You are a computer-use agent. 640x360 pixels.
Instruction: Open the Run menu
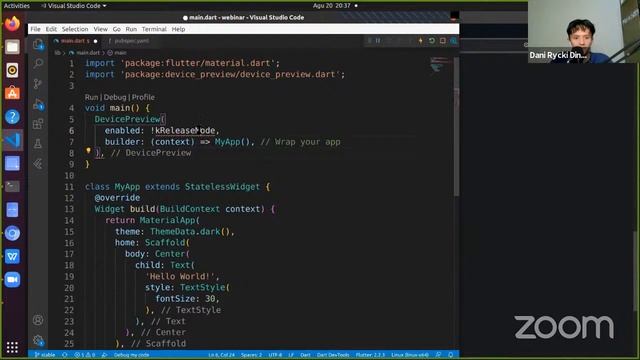(131, 29)
